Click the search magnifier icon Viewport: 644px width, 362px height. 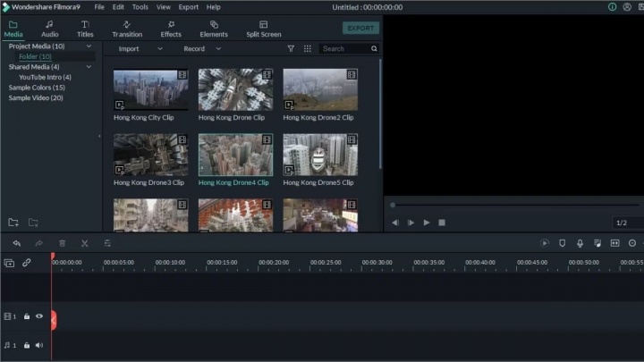pos(374,49)
